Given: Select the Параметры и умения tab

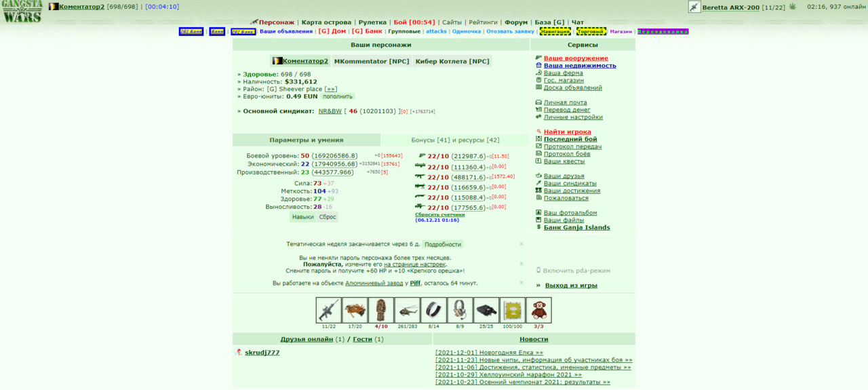Looking at the screenshot, I should [x=307, y=140].
